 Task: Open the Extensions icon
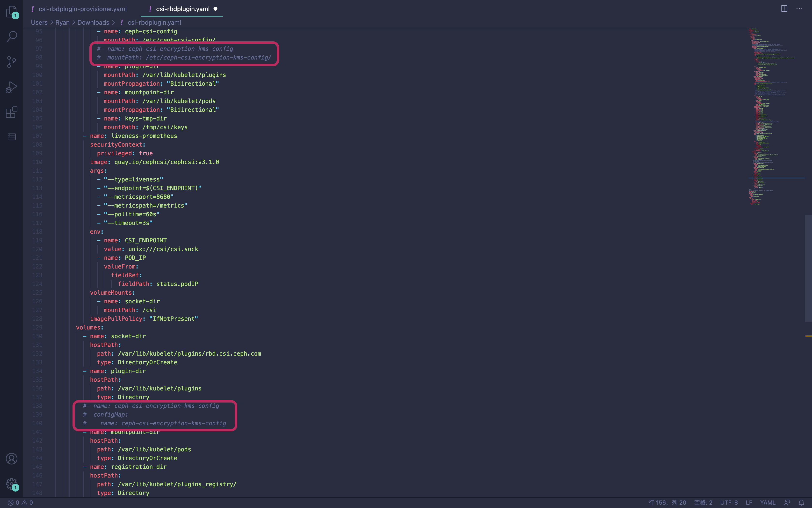[12, 112]
